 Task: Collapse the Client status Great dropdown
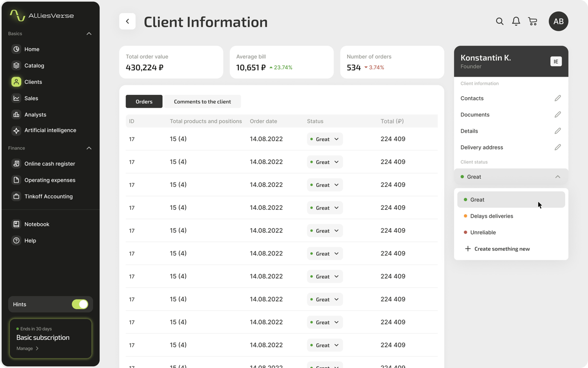coord(511,177)
